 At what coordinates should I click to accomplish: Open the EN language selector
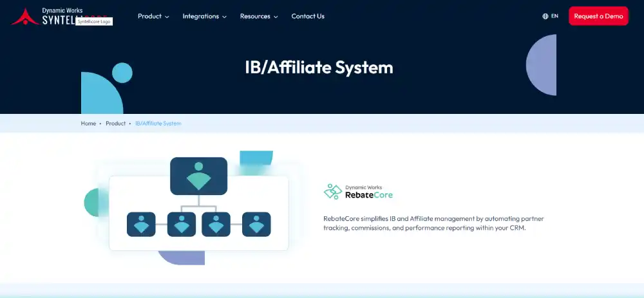click(x=551, y=17)
